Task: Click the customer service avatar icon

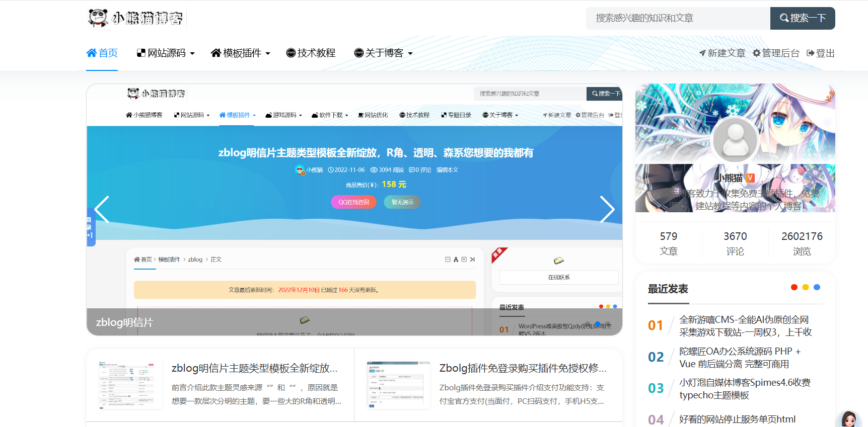Action: pyautogui.click(x=849, y=419)
